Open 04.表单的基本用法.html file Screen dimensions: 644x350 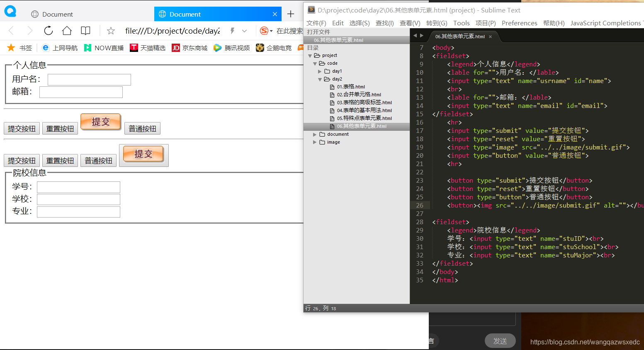click(364, 110)
